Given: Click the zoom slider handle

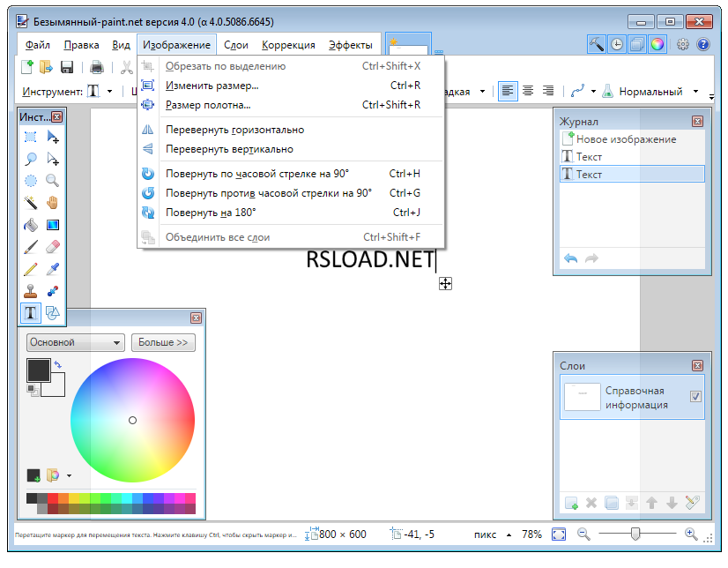Looking at the screenshot, I should (x=635, y=534).
